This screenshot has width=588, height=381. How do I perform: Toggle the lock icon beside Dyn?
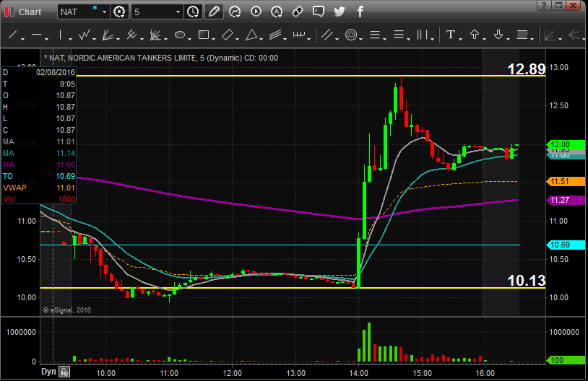[64, 372]
